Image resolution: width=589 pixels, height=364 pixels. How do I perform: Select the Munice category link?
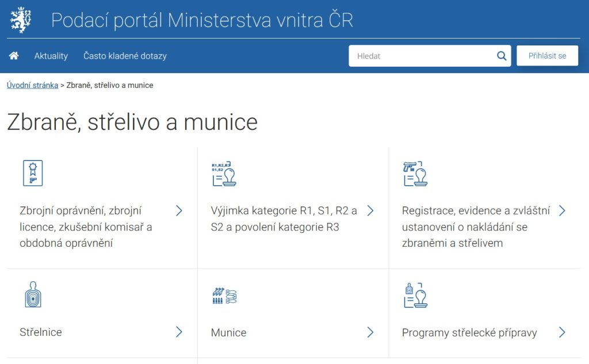[x=228, y=332]
